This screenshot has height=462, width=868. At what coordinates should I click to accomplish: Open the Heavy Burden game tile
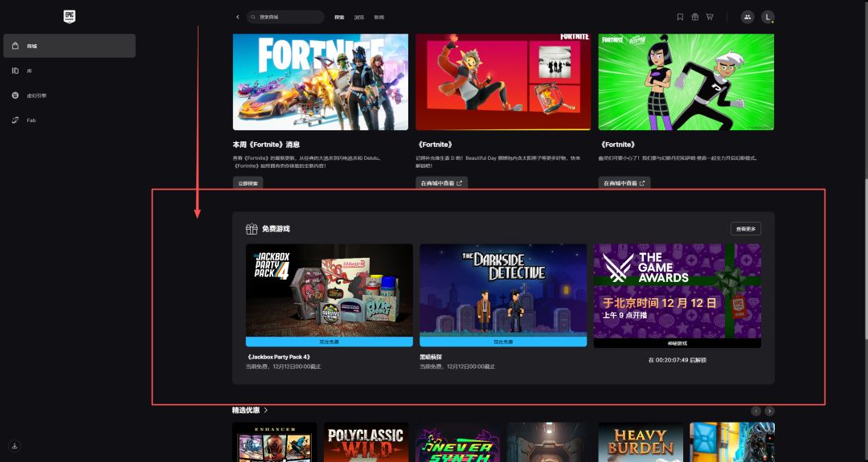[x=641, y=442]
